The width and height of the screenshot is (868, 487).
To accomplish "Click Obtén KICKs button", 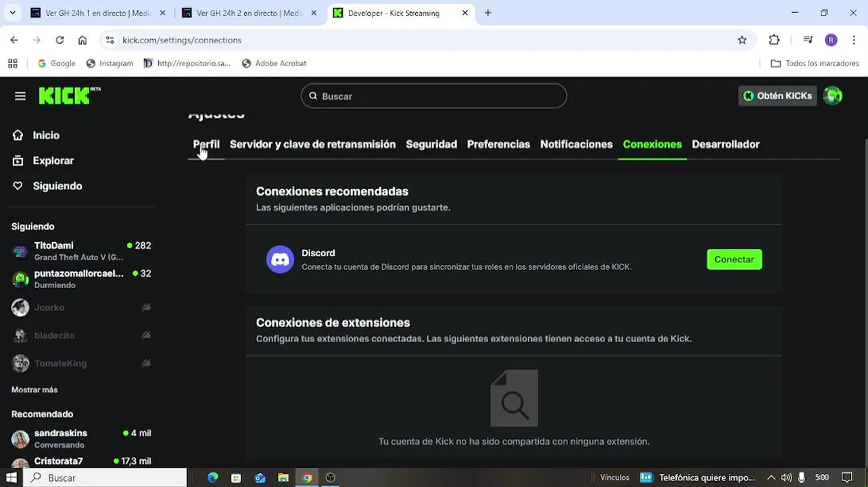I will (x=777, y=96).
